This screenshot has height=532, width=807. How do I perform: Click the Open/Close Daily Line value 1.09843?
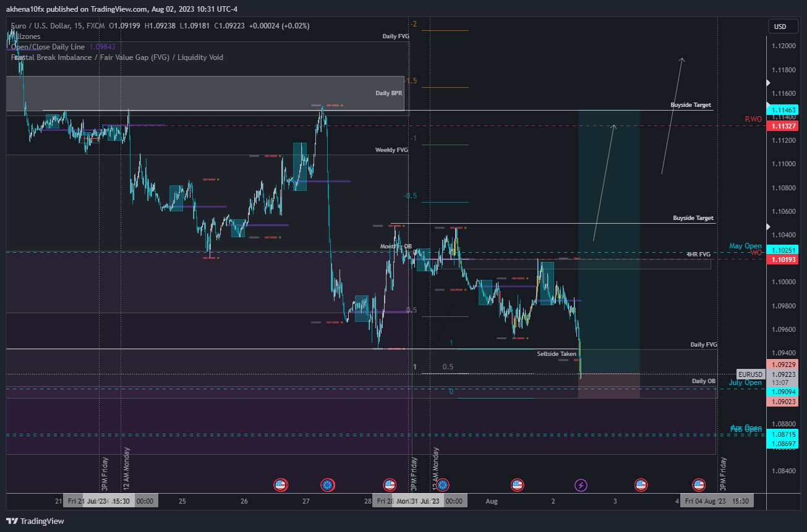(103, 47)
